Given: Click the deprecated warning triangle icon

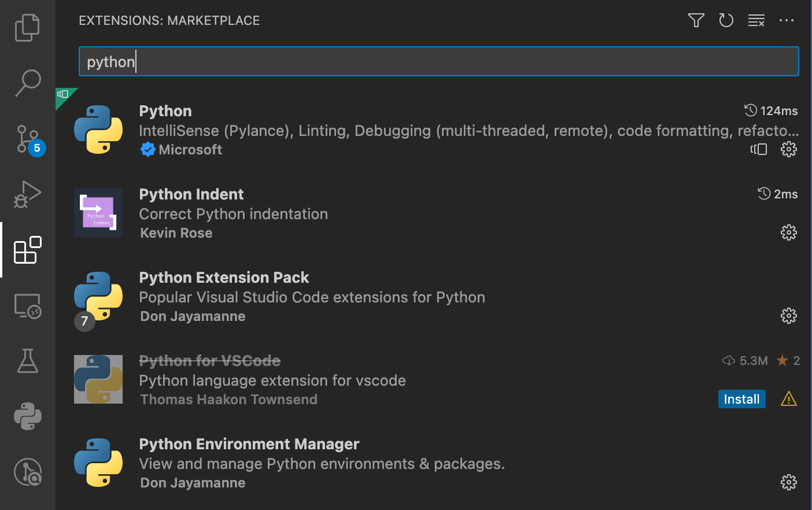Looking at the screenshot, I should (x=789, y=399).
